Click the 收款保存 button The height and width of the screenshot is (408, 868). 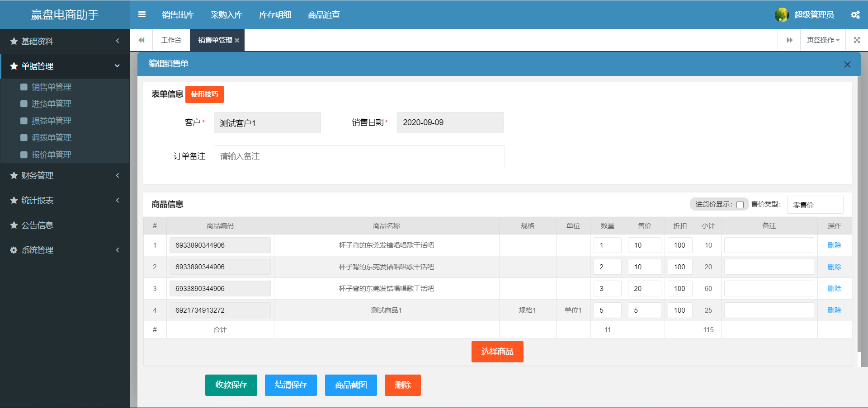[x=231, y=385]
